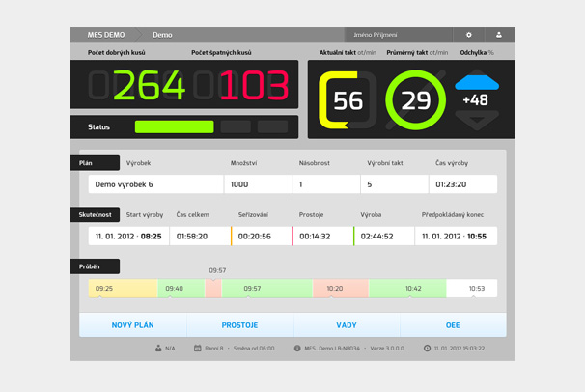Click the green average takt gauge

(415, 100)
